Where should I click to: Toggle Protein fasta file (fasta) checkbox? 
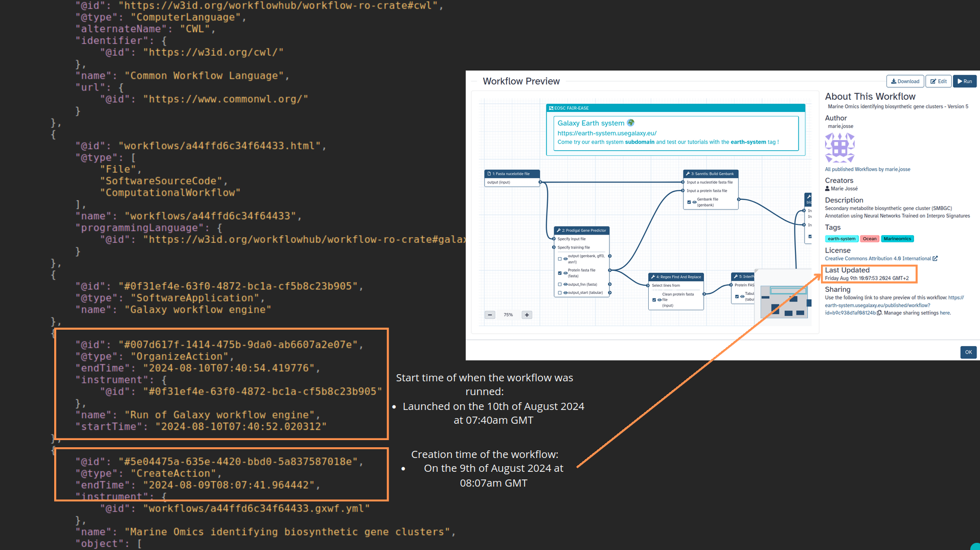pos(560,273)
